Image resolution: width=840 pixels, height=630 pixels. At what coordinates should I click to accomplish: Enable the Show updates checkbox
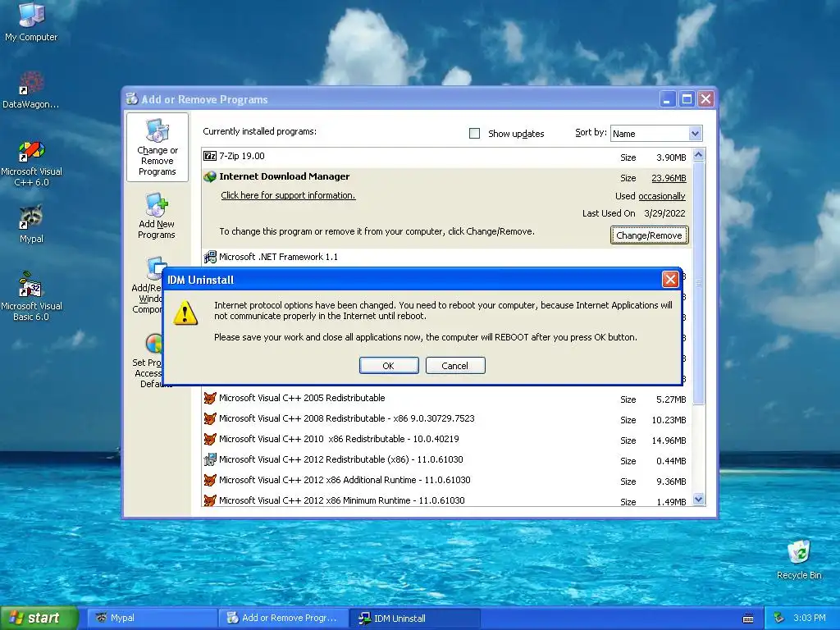tap(475, 134)
